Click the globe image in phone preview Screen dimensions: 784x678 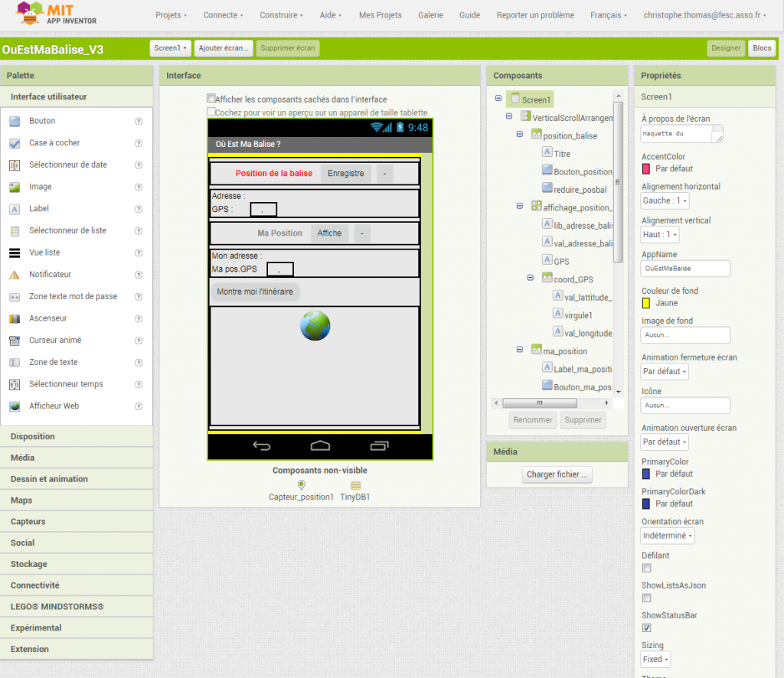pos(315,326)
